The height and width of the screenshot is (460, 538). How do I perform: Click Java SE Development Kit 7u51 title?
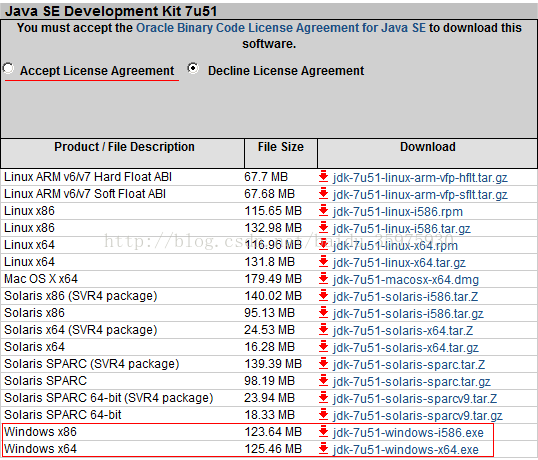click(x=111, y=11)
